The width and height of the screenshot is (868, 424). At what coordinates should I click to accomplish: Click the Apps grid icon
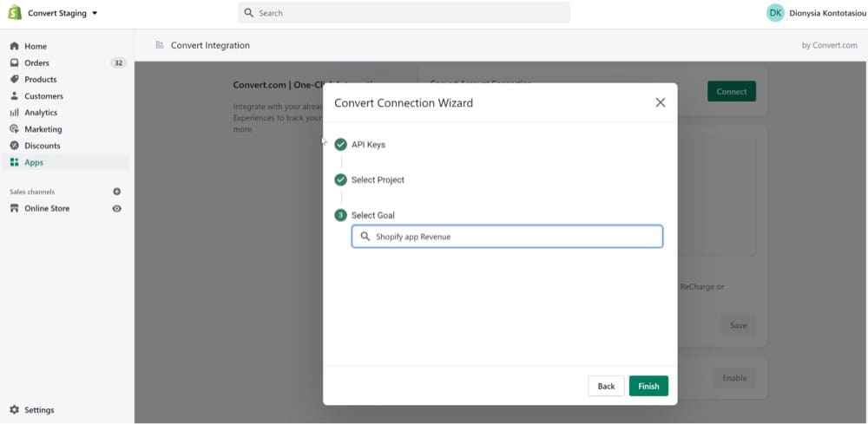14,162
